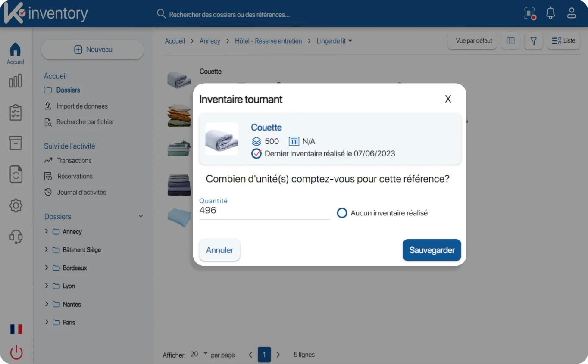Click the French flag language icon
The image size is (588, 364).
click(x=16, y=330)
